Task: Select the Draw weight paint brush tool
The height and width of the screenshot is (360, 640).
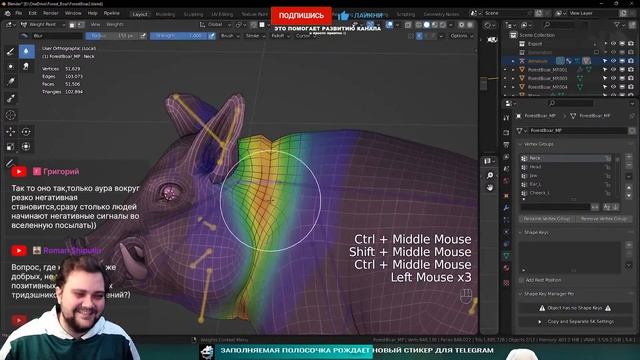Action: (x=11, y=51)
